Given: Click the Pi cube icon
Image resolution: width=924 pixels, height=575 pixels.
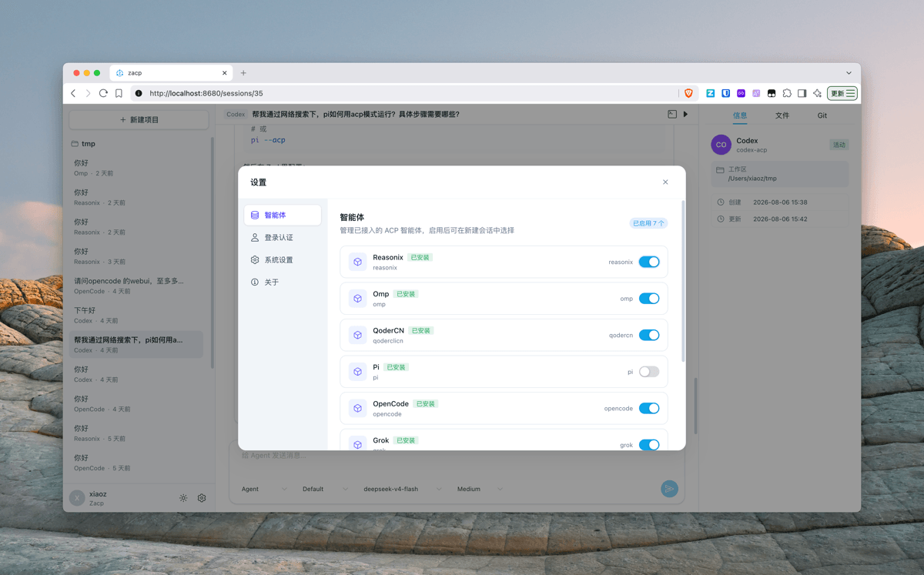Looking at the screenshot, I should pyautogui.click(x=357, y=372).
